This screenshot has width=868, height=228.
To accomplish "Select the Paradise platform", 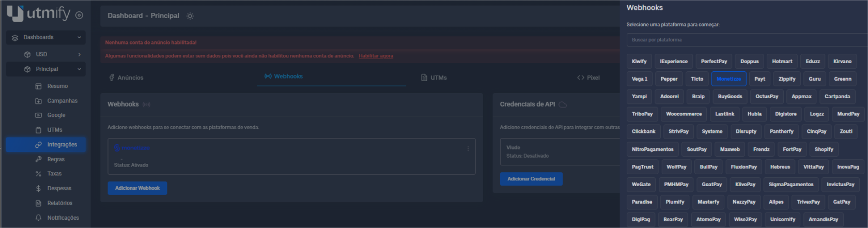I will [642, 202].
